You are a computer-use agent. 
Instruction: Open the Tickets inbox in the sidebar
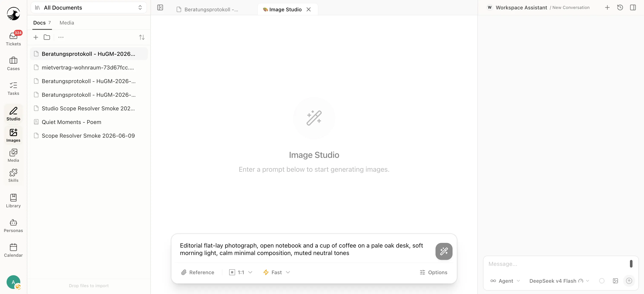13,39
